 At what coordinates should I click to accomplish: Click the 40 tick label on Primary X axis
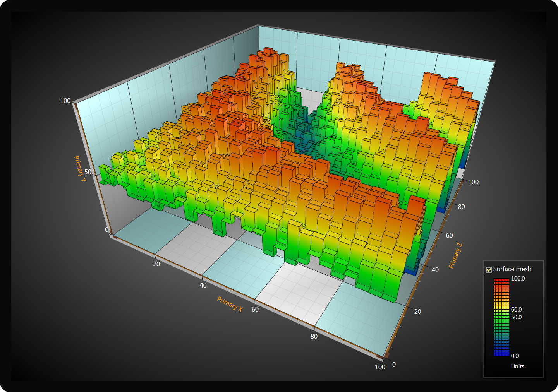(x=203, y=285)
